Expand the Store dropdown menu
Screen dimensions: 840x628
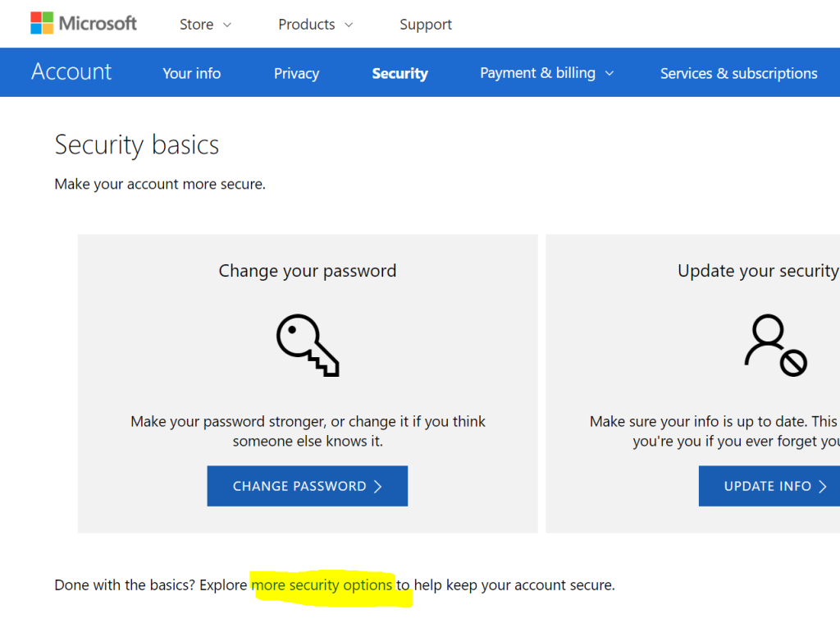[205, 25]
